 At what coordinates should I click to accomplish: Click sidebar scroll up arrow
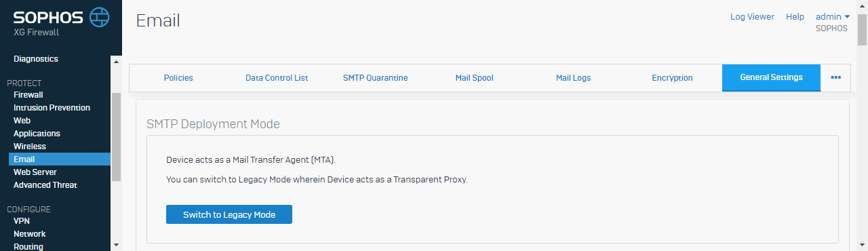coord(116,60)
